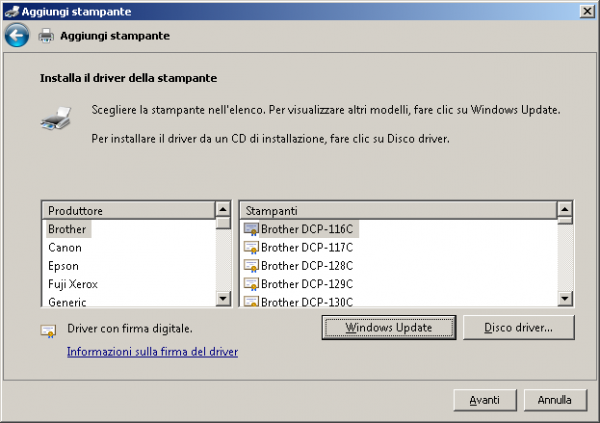Select Canon in the manufacturer list
This screenshot has height=423, width=600.
[65, 247]
